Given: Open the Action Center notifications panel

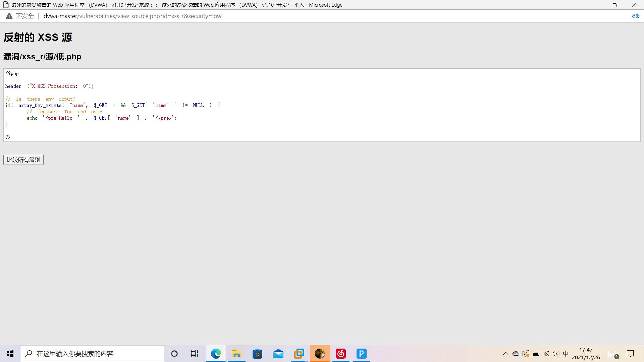Looking at the screenshot, I should tap(630, 354).
